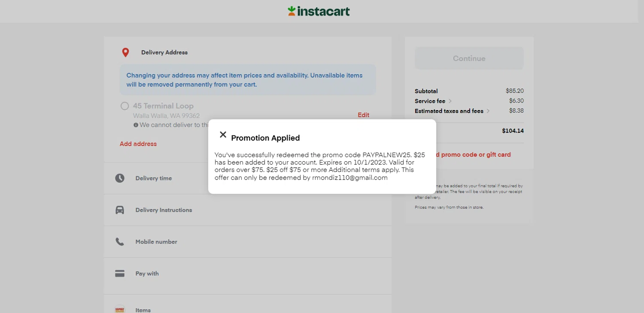Open the Delivery time section
This screenshot has height=313, width=644.
tap(248, 178)
